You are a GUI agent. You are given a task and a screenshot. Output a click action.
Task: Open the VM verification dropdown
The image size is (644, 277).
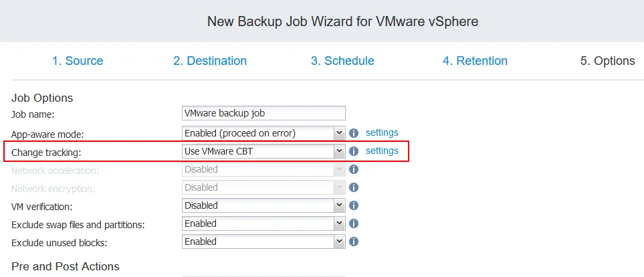pos(263,205)
